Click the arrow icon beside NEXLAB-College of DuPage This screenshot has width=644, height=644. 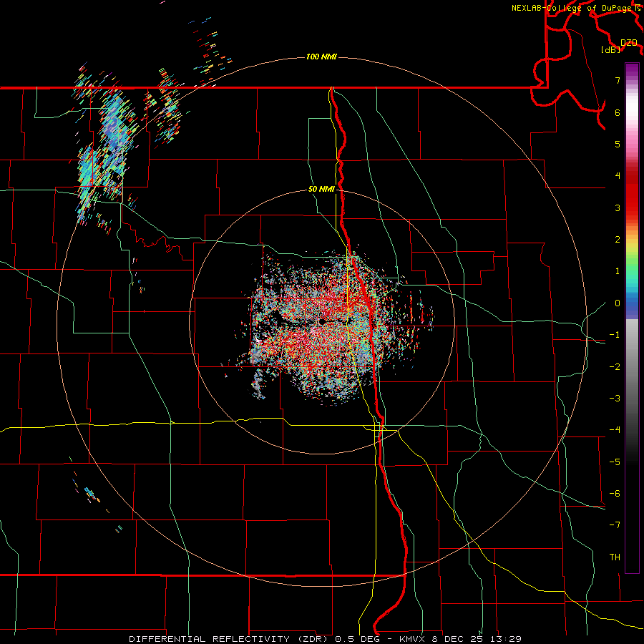point(637,8)
